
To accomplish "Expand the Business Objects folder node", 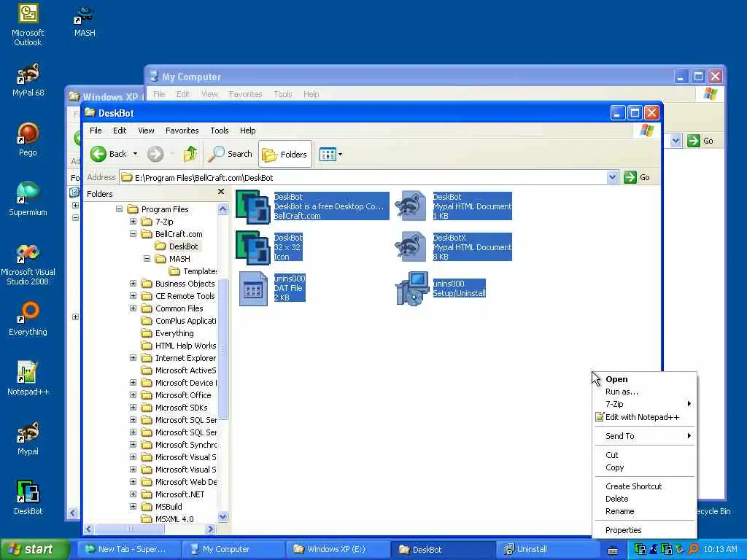I will [x=133, y=284].
